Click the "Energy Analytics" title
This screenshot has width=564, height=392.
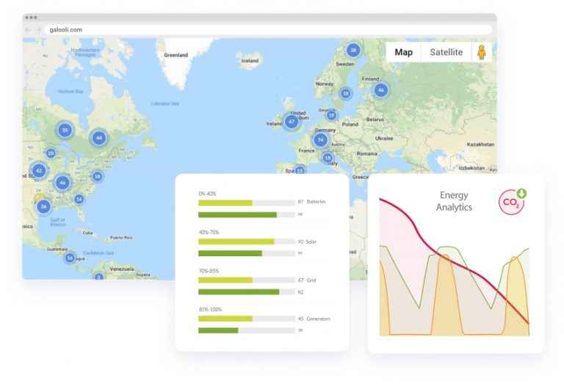(x=454, y=201)
